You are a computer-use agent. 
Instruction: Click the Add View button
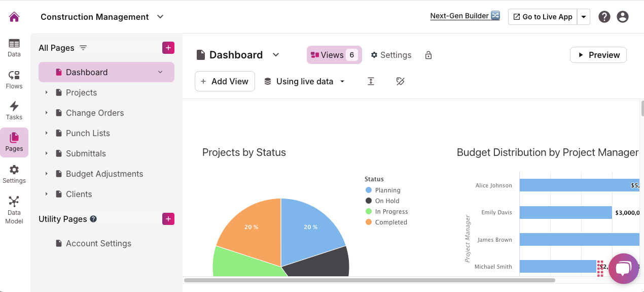(x=225, y=81)
